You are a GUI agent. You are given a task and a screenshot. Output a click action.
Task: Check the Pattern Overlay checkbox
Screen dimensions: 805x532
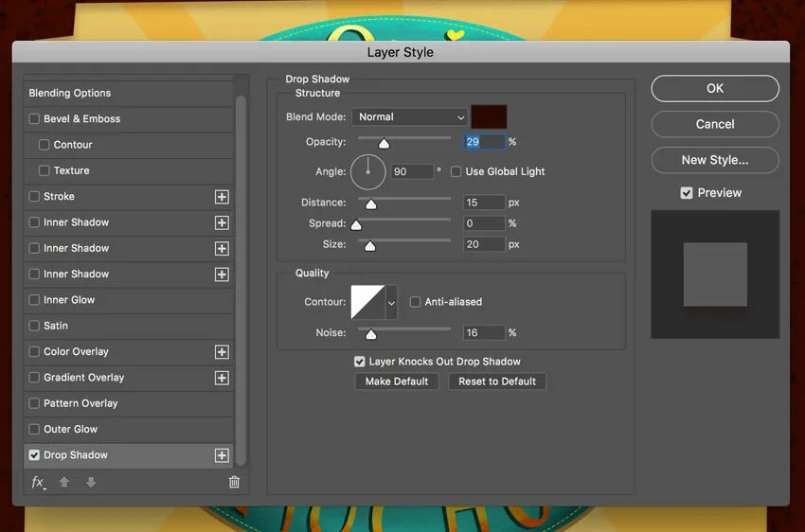(34, 403)
